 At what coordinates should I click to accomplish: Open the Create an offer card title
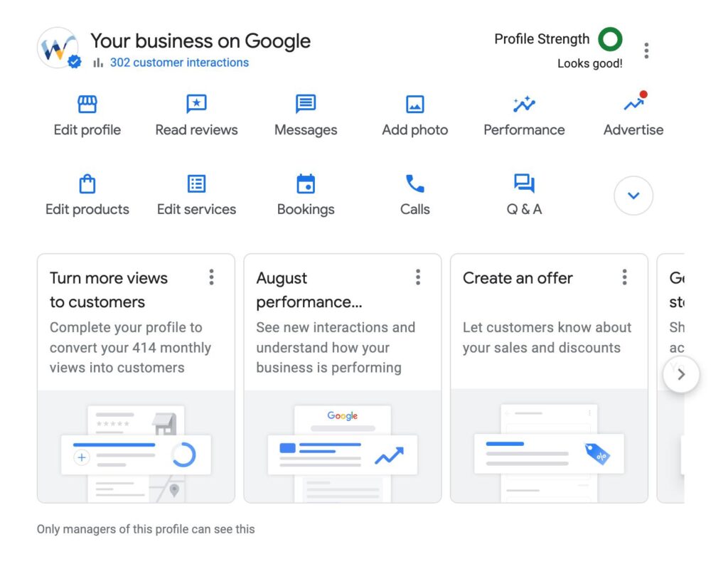pos(518,278)
